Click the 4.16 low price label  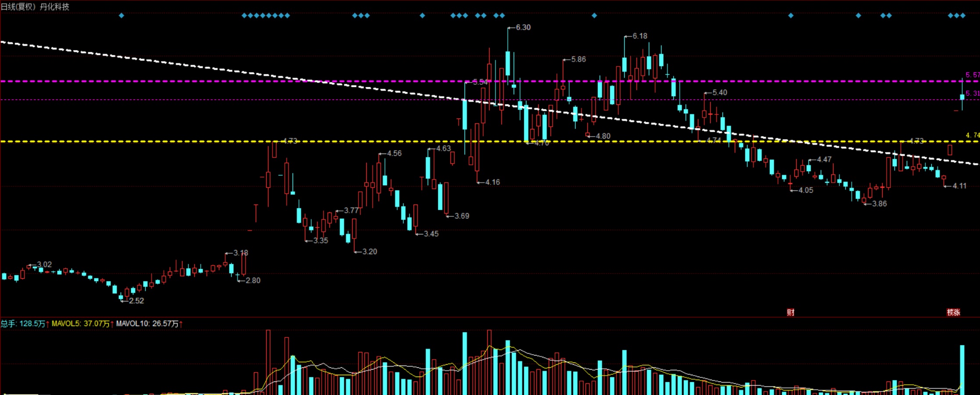(492, 182)
